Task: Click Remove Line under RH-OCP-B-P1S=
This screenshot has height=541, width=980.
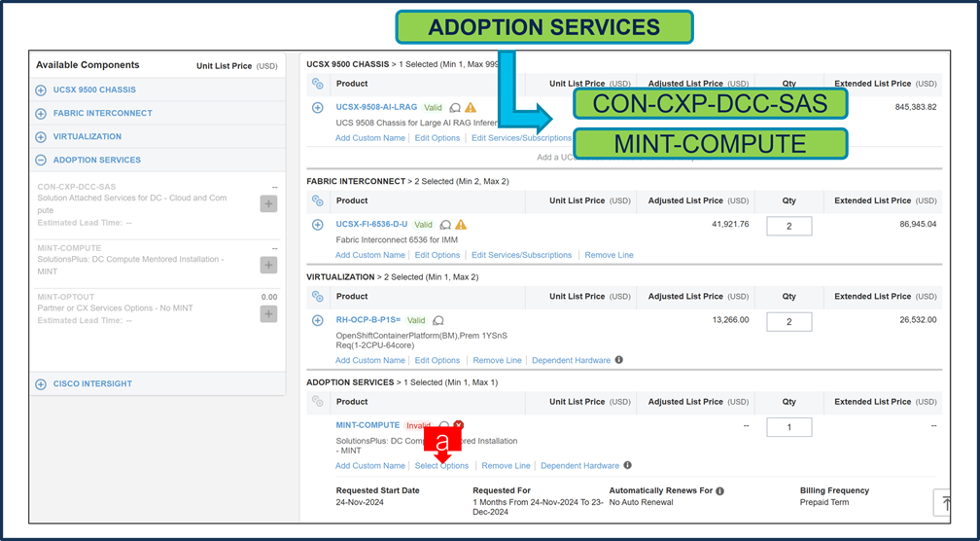Action: (498, 360)
